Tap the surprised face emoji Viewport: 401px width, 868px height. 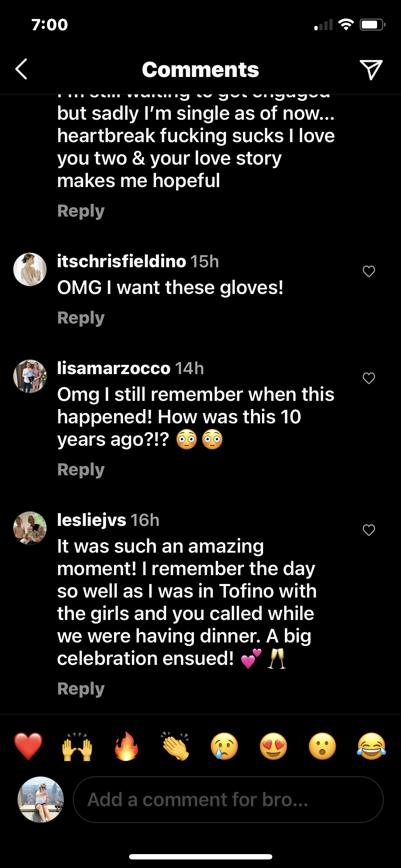tap(322, 746)
